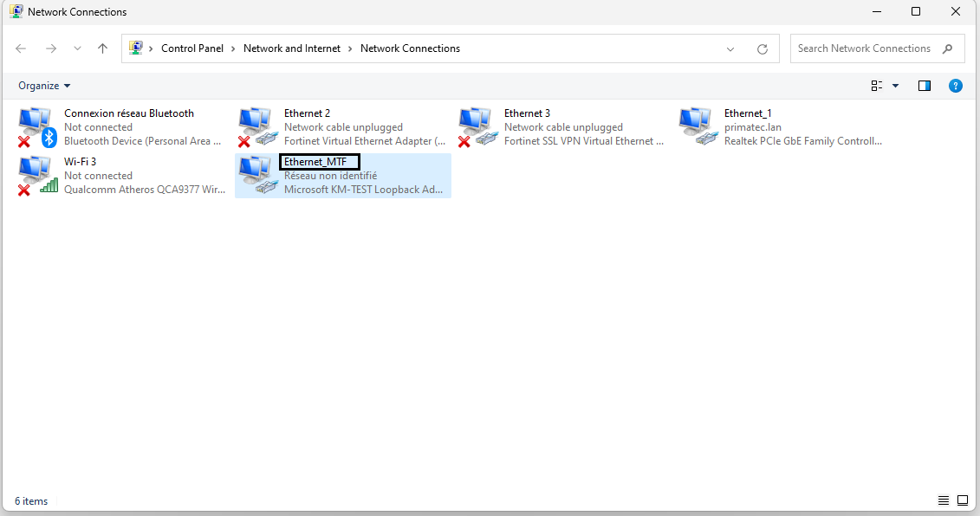Refresh the Network Connections list
The width and height of the screenshot is (980, 516).
click(763, 48)
